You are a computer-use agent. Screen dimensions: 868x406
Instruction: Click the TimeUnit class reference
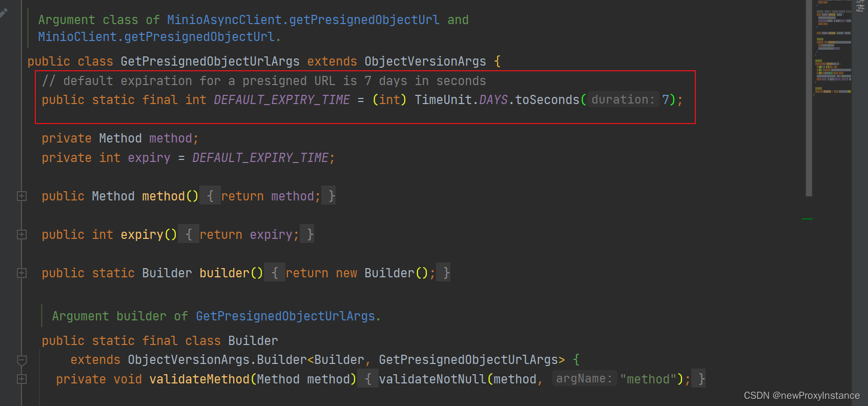[443, 100]
